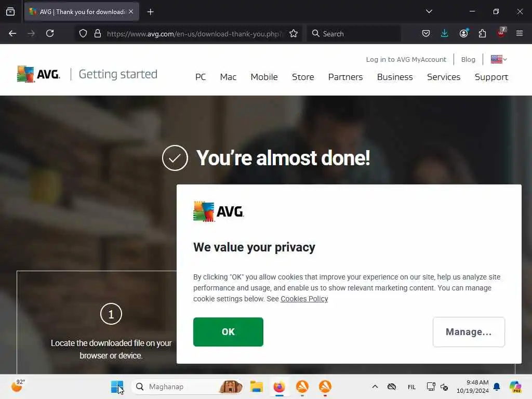Open muted volume tray icon
Image resolution: width=532 pixels, height=399 pixels.
click(x=444, y=387)
